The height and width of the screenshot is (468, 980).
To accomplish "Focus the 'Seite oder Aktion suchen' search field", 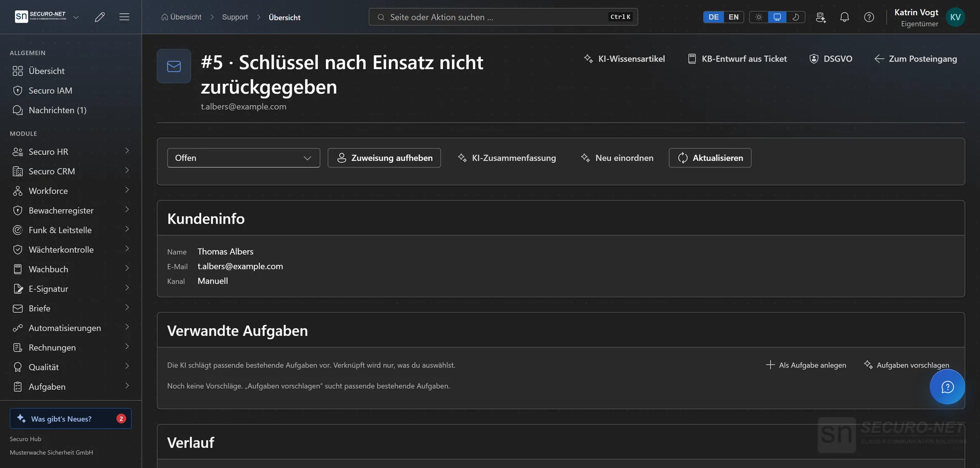I will (x=503, y=17).
